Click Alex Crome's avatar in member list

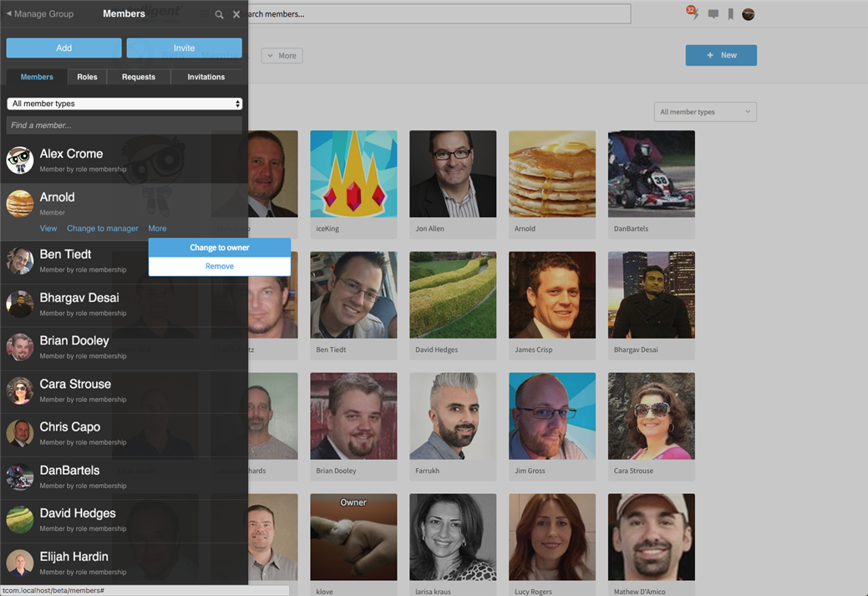click(x=20, y=160)
